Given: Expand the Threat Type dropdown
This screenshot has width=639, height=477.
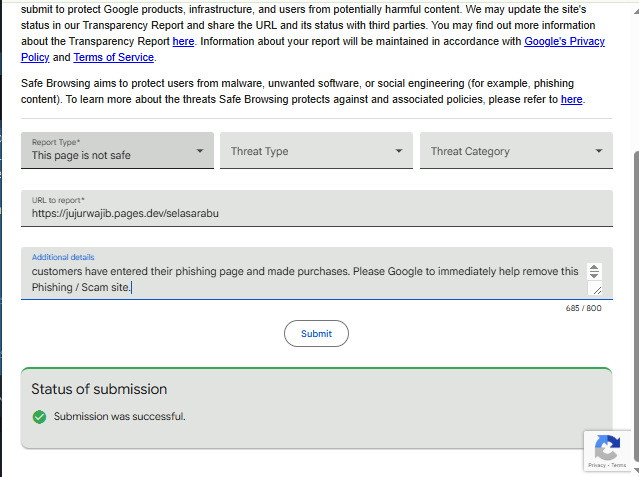Looking at the screenshot, I should [315, 151].
